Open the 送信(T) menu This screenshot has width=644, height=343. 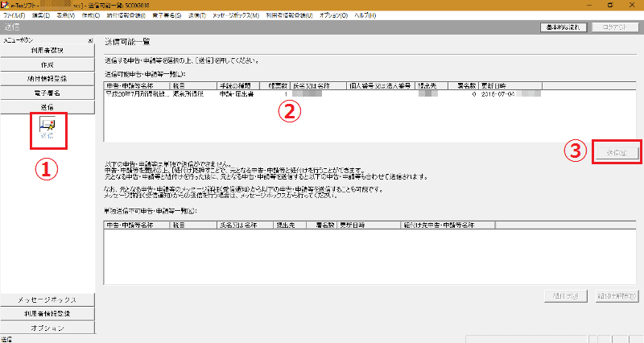(196, 15)
